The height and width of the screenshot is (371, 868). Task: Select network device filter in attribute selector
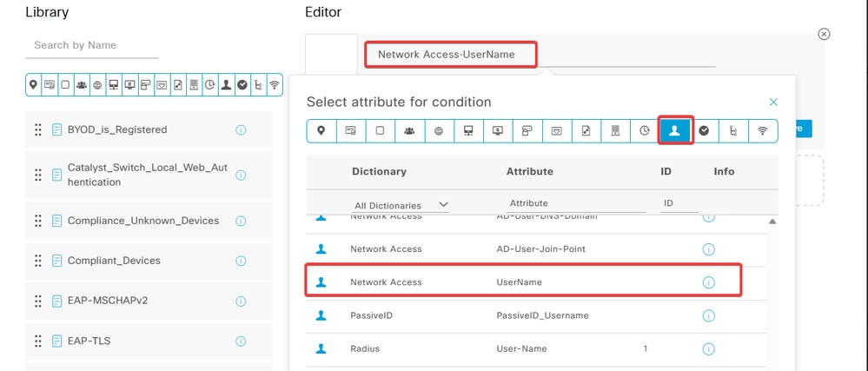(468, 130)
